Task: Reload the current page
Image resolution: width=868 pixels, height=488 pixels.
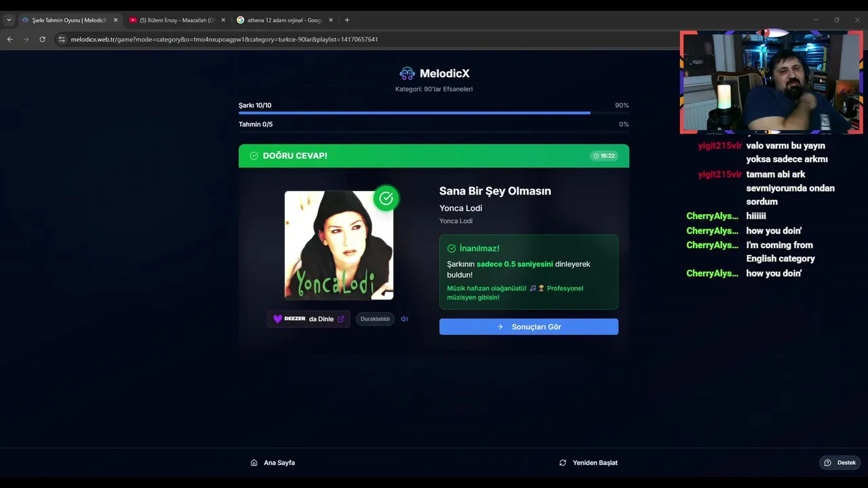Action: [x=43, y=39]
